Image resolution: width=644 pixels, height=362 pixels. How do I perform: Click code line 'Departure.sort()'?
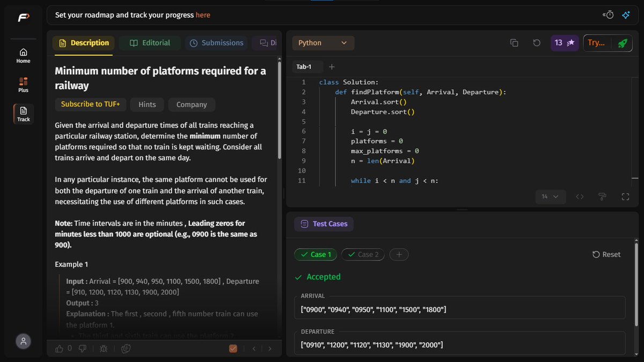[x=383, y=112]
